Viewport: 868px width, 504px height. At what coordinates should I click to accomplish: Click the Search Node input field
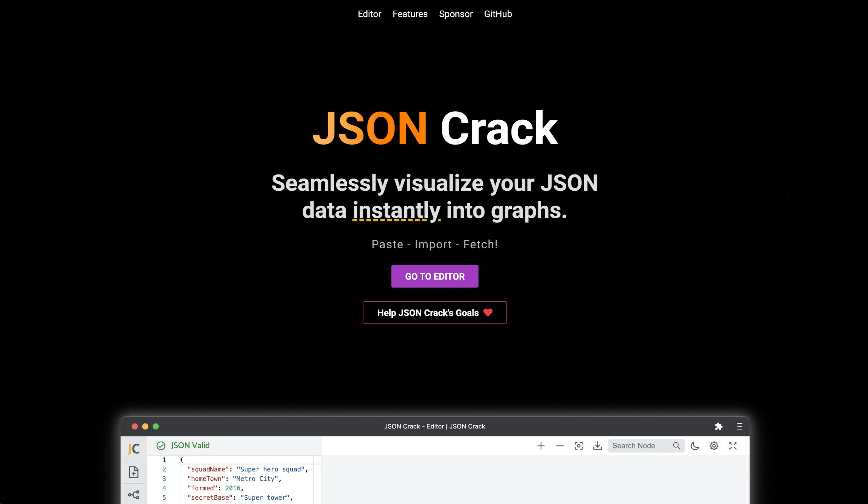coord(640,446)
